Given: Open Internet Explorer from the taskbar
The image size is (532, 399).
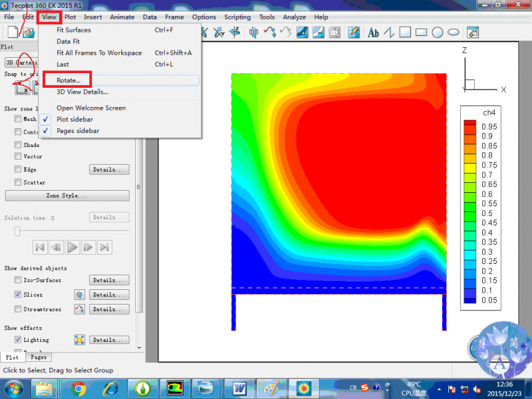Looking at the screenshot, I should (x=110, y=388).
